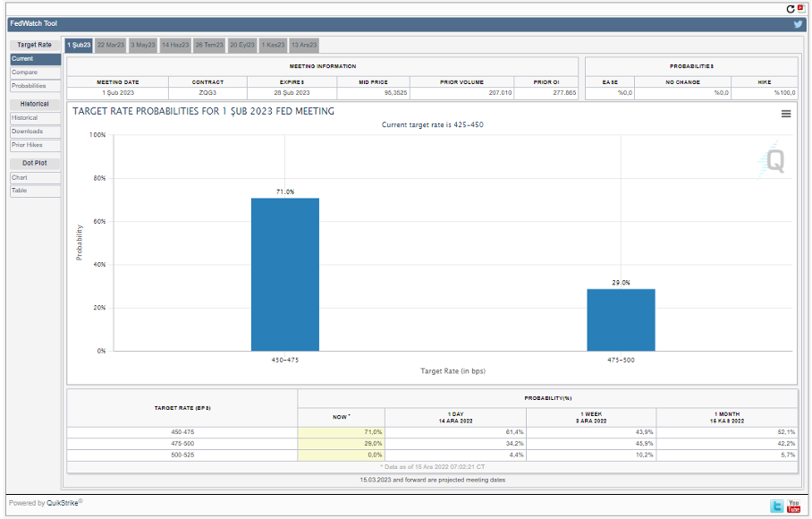Screen dimensions: 812x519
Task: Open the YouTube icon in footer
Action: (x=793, y=506)
